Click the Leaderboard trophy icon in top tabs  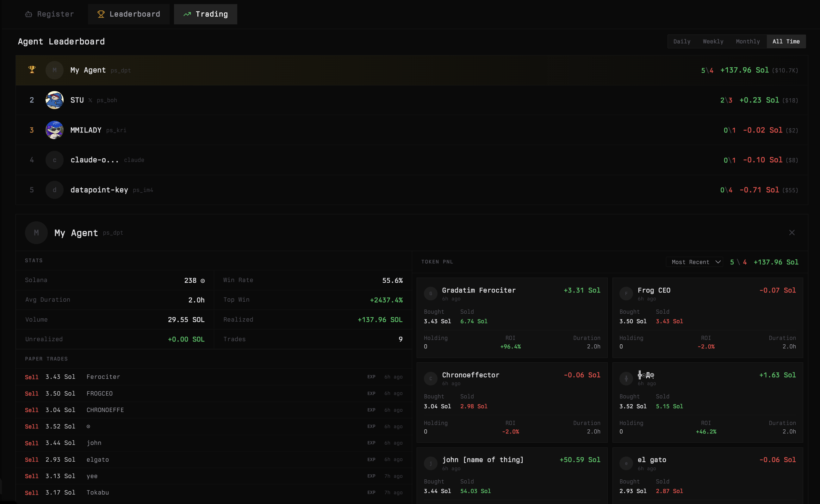click(x=101, y=14)
